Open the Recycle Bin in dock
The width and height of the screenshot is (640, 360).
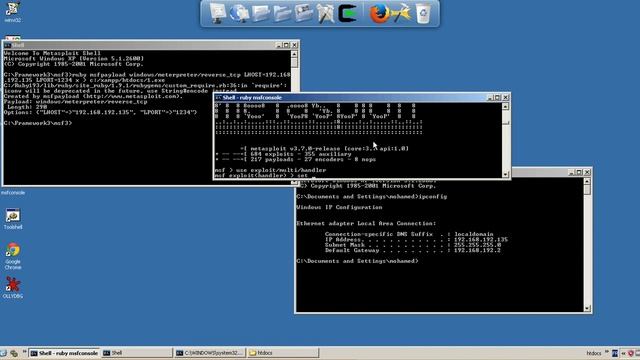[x=423, y=13]
